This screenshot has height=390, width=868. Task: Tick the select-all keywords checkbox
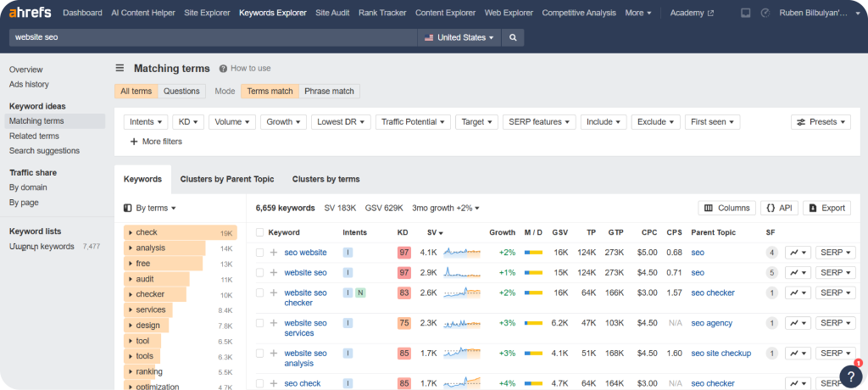pyautogui.click(x=259, y=232)
